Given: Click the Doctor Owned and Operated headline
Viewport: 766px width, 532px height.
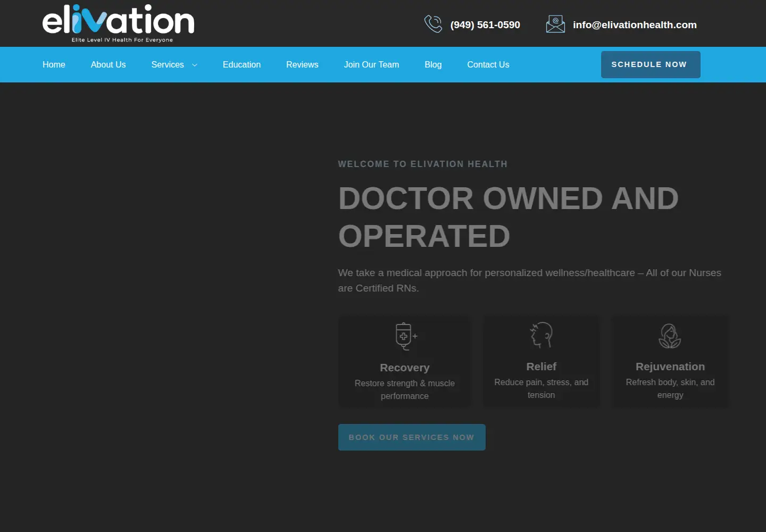Looking at the screenshot, I should click(509, 217).
